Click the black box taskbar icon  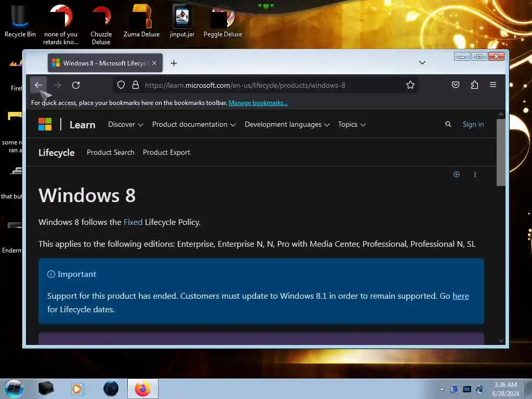coord(46,389)
